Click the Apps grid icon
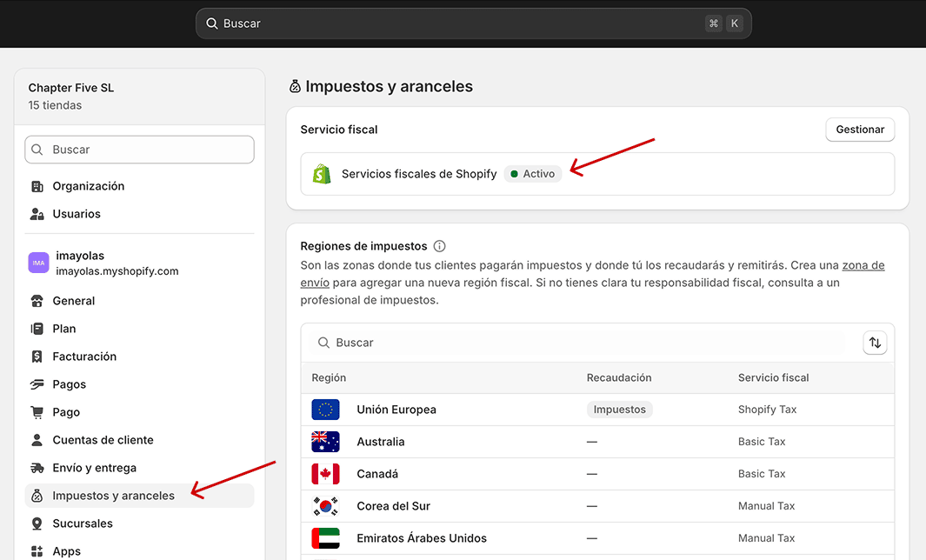Screen dimensions: 926x560 (37, 551)
